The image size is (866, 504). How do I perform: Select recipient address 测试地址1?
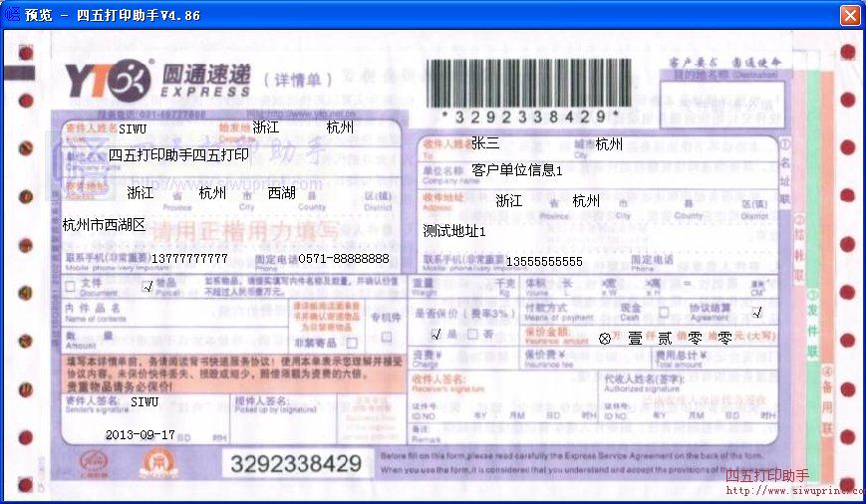[x=454, y=231]
